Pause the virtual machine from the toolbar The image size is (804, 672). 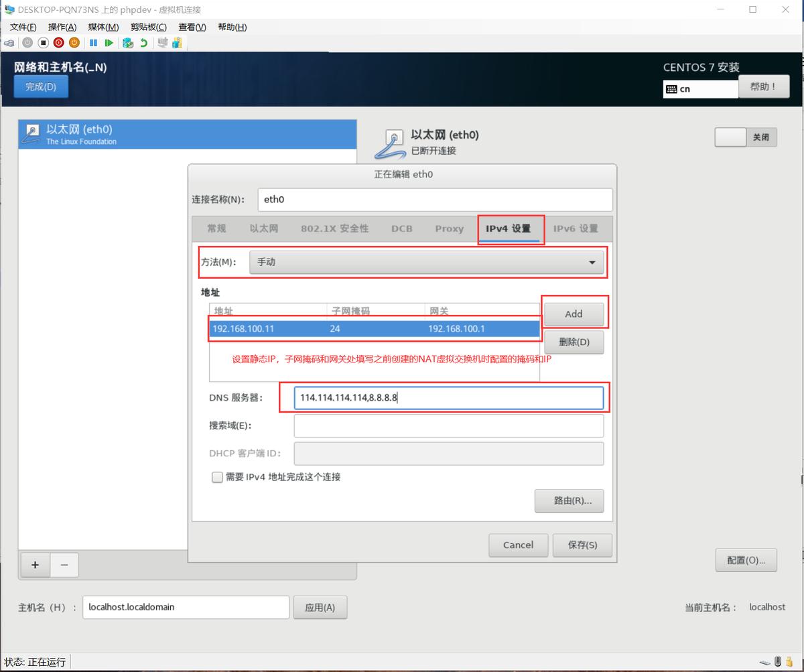coord(94,43)
